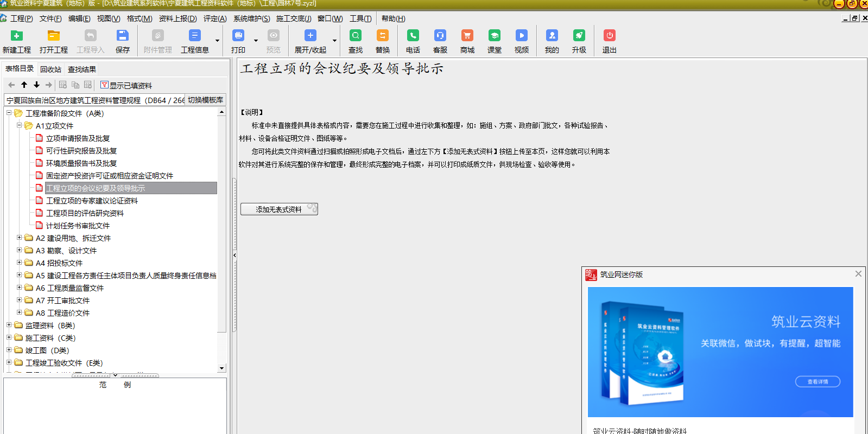Click the 新建工程 new project icon
Screen dimensions: 868x434
(x=17, y=36)
